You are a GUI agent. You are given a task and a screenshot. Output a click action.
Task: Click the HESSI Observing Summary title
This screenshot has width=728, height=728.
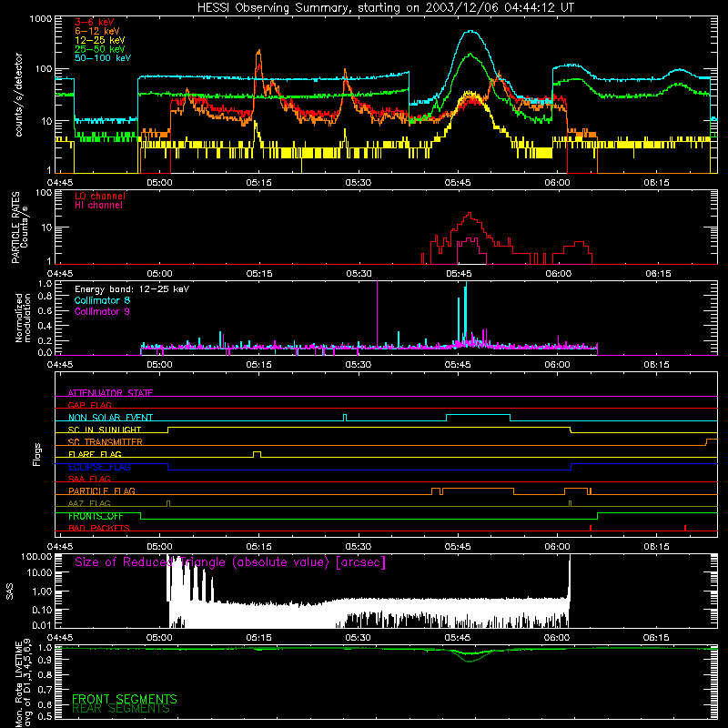pyautogui.click(x=385, y=8)
